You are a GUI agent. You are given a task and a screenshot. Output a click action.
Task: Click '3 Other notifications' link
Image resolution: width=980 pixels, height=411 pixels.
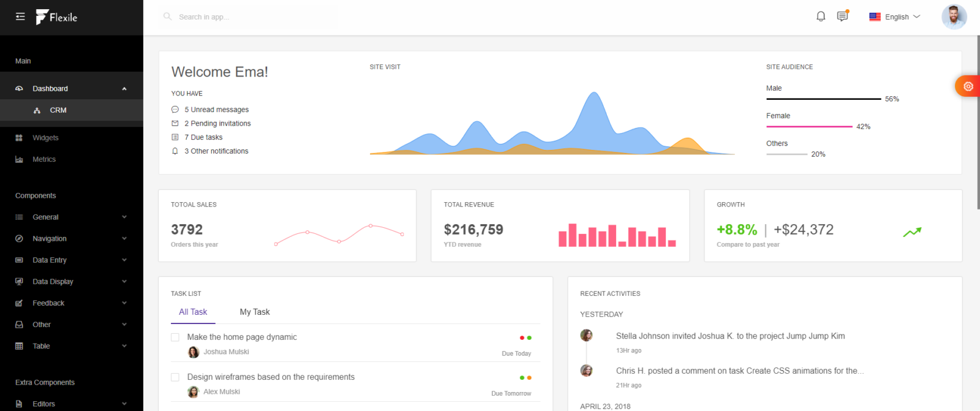[216, 151]
